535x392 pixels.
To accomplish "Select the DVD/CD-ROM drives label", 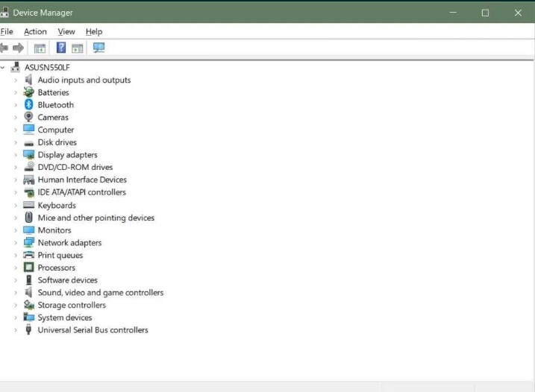I will [75, 167].
